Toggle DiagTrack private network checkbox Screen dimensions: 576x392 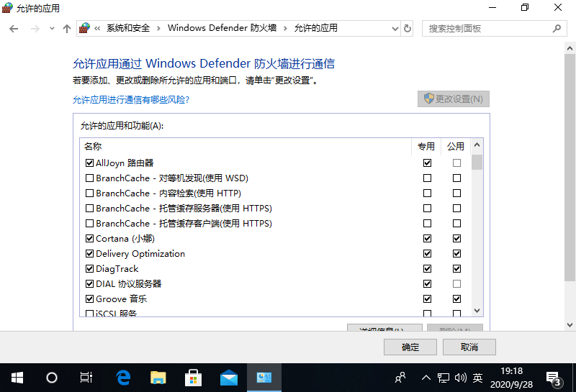click(428, 269)
